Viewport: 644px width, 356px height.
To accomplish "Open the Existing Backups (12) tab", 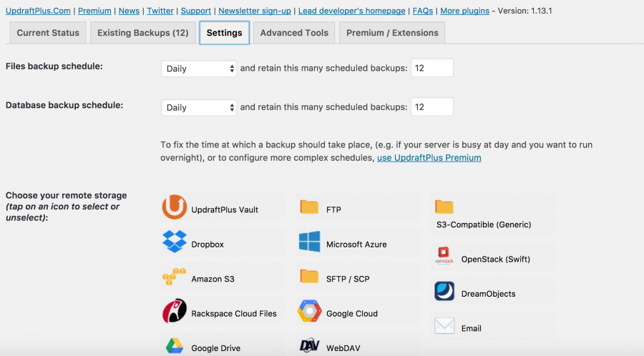I will tap(142, 33).
